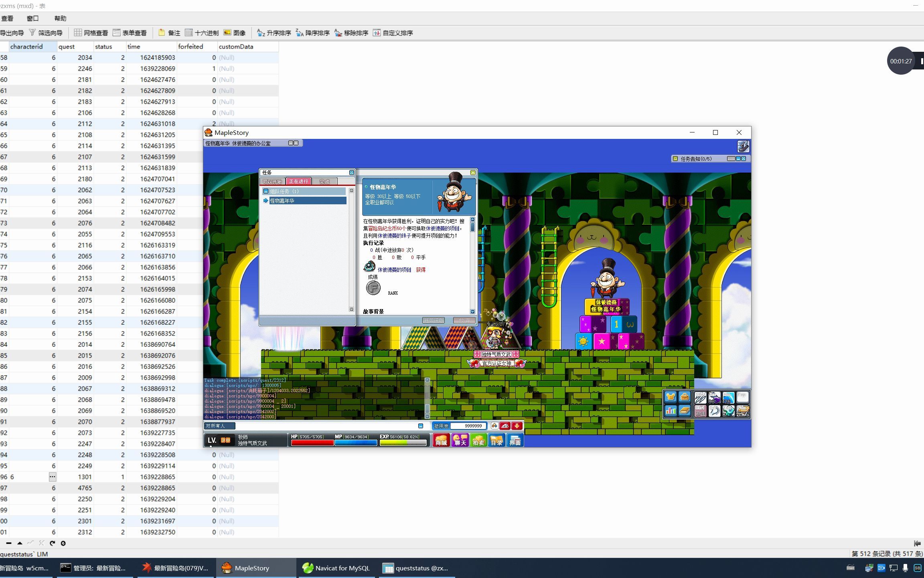Open the character stats bar-chart icon

(671, 411)
